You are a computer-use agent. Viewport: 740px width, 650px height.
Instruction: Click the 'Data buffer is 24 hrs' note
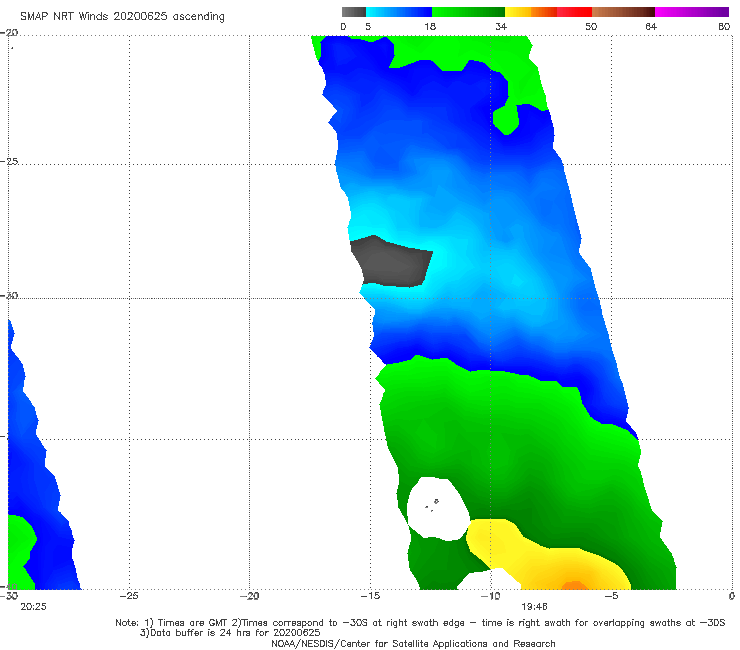(230, 633)
